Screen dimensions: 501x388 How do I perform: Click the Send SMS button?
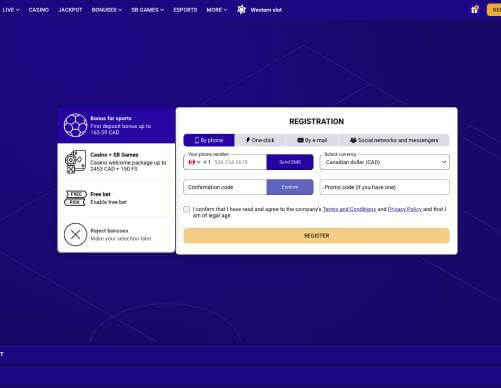(x=290, y=162)
